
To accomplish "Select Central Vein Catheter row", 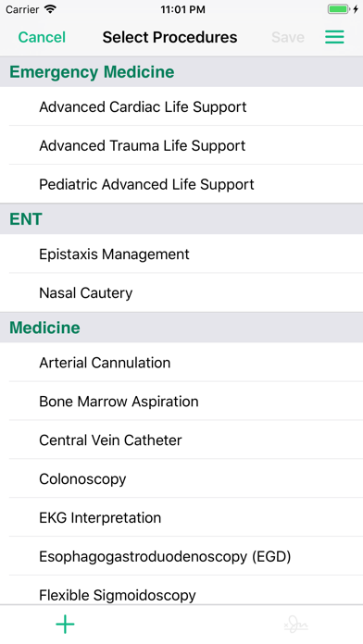I will 181,440.
